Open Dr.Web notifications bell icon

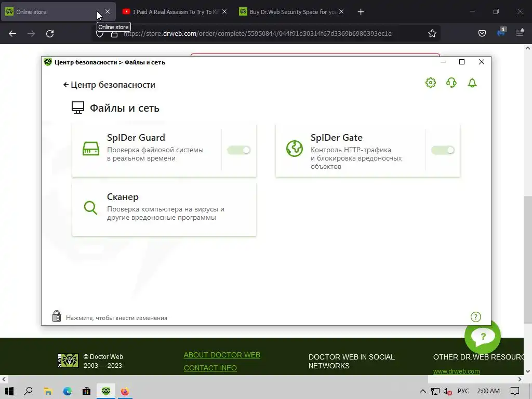(472, 83)
